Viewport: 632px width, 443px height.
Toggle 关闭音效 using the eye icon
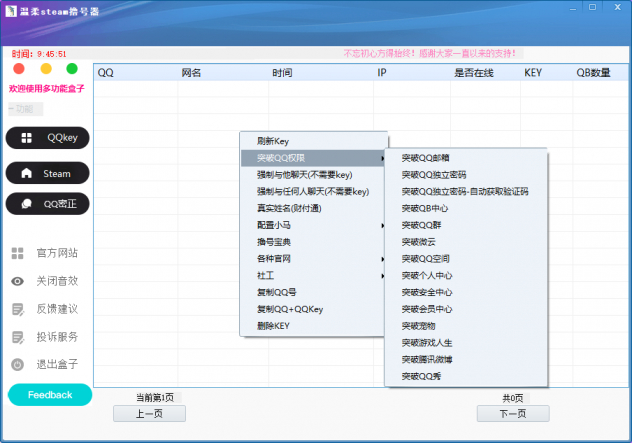(x=17, y=281)
